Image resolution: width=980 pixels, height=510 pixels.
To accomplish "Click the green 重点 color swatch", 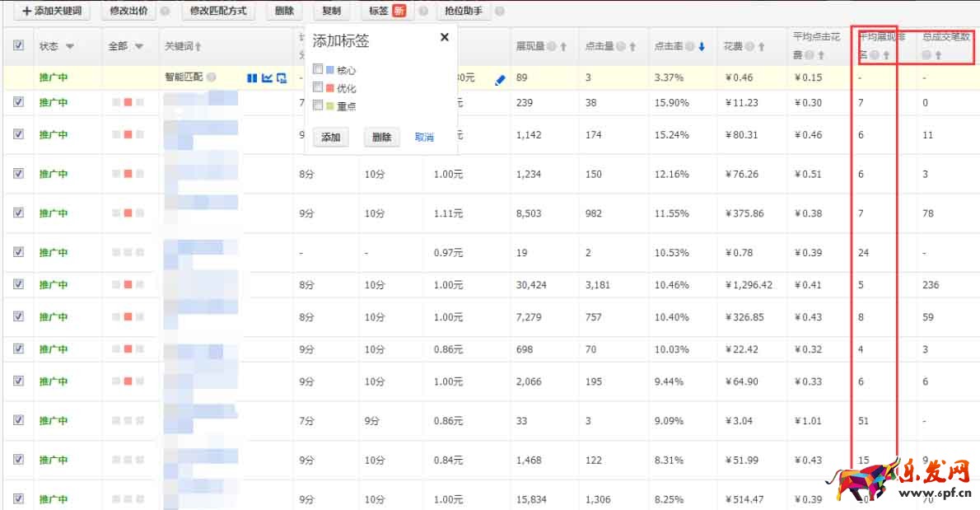I will coord(330,105).
